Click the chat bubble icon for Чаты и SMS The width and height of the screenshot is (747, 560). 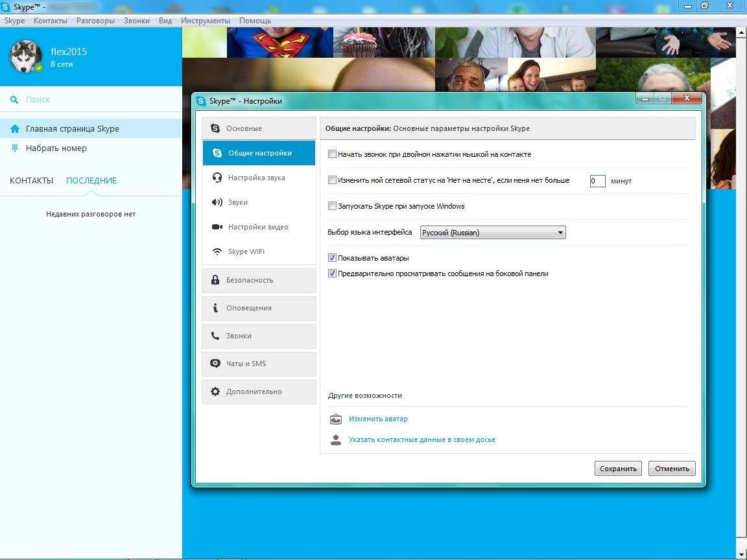tap(215, 364)
